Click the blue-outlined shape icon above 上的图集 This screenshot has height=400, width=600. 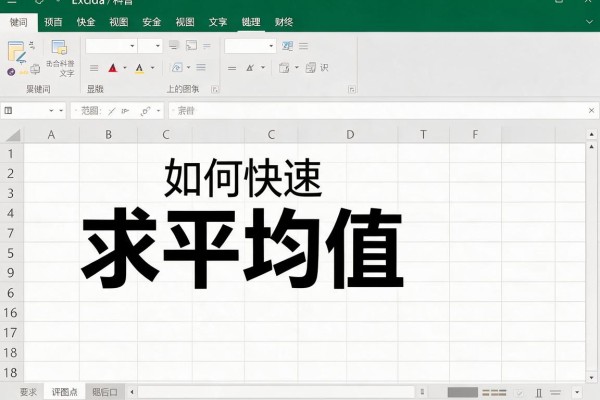coord(177,68)
